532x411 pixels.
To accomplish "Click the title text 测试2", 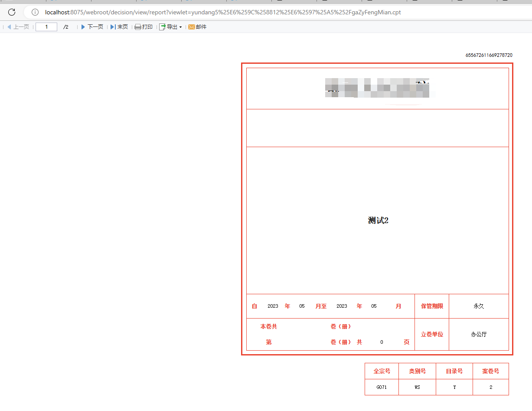I will pyautogui.click(x=378, y=220).
